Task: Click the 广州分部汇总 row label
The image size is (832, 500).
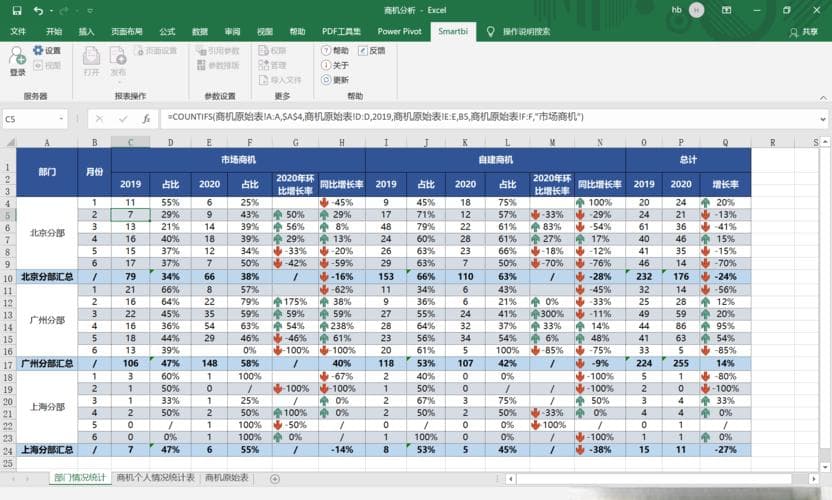Action: (47, 364)
